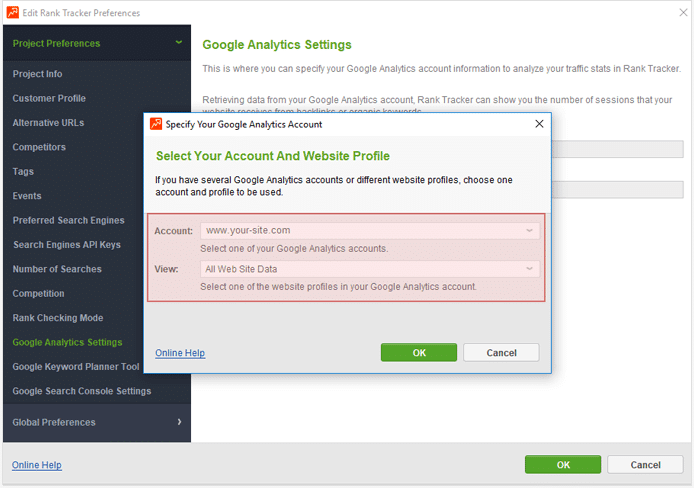Cancel the Edit Rank Tracker Preferences window
The height and width of the screenshot is (488, 694).
(645, 465)
